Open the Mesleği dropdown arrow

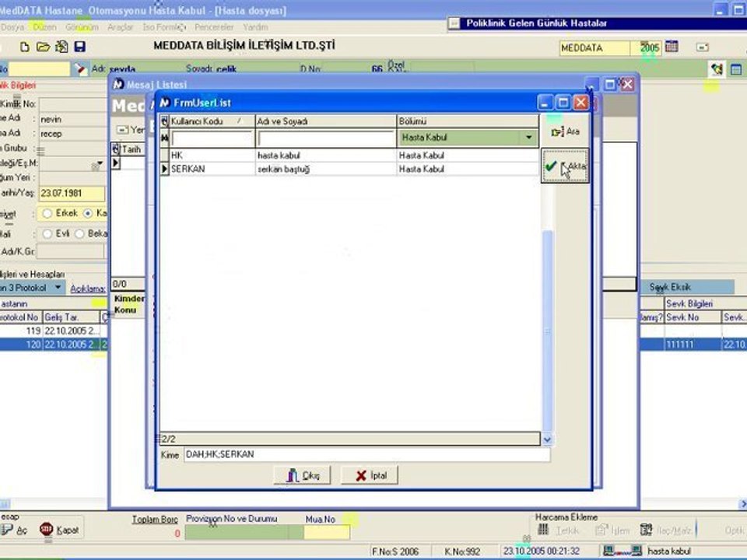99,163
